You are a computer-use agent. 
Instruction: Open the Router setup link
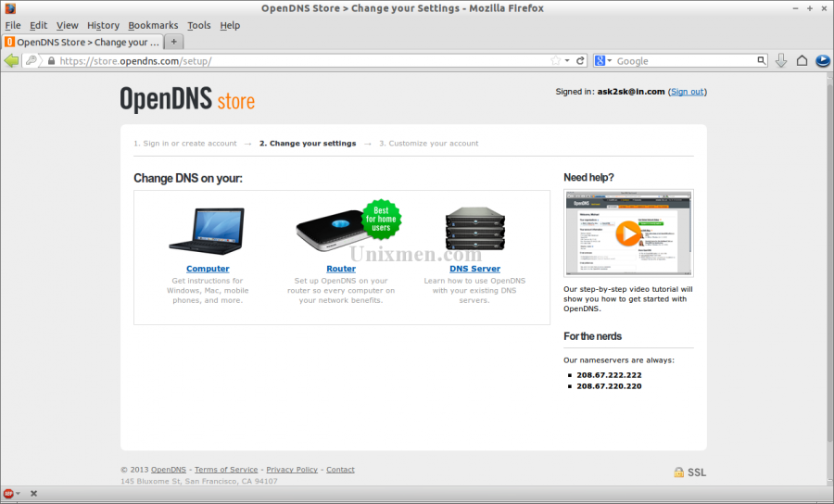[341, 269]
